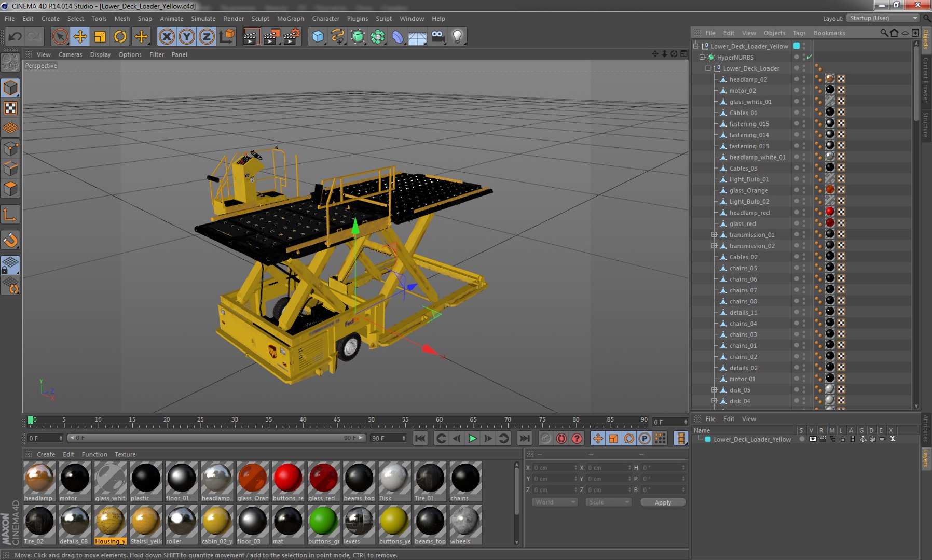The image size is (932, 560).
Task: Activate the Scale tool in toolbar
Action: coord(100,36)
